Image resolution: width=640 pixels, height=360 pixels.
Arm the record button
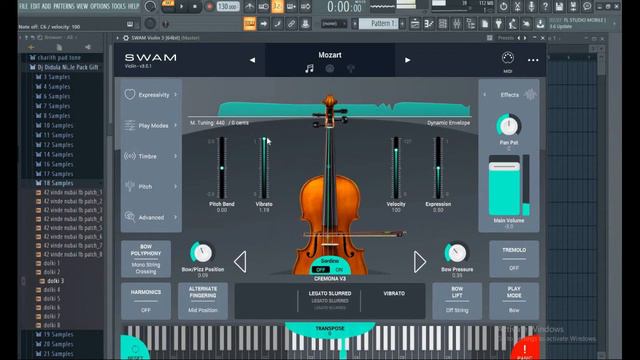(x=209, y=6)
